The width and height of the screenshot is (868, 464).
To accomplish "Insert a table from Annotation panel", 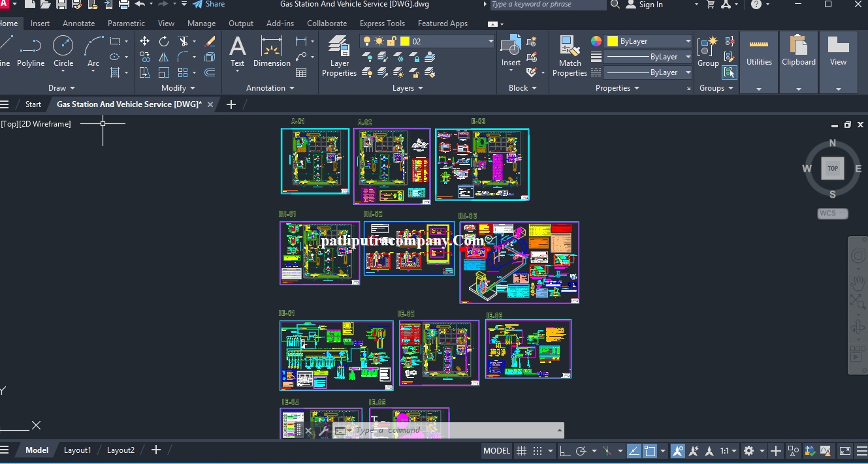I will (x=301, y=72).
